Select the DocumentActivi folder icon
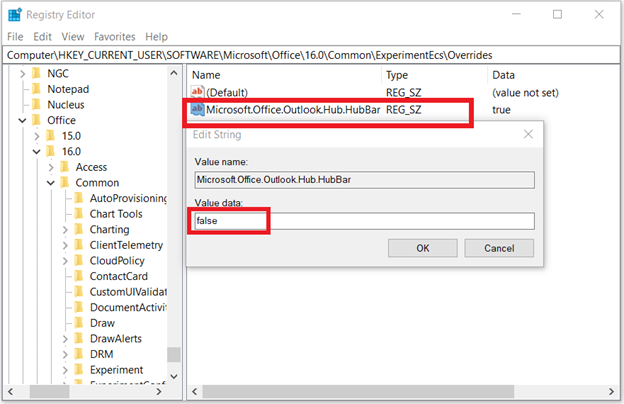 click(79, 307)
